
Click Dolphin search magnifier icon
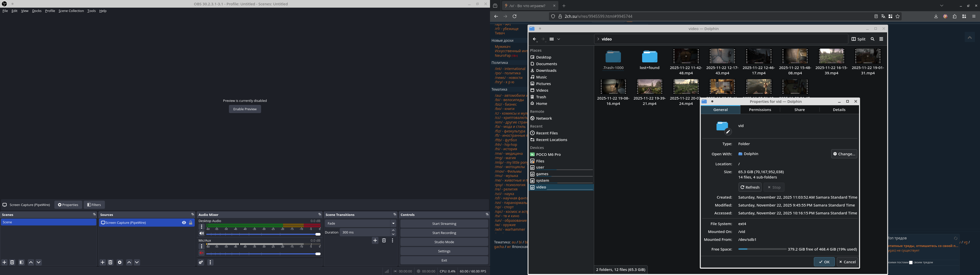[x=873, y=39]
